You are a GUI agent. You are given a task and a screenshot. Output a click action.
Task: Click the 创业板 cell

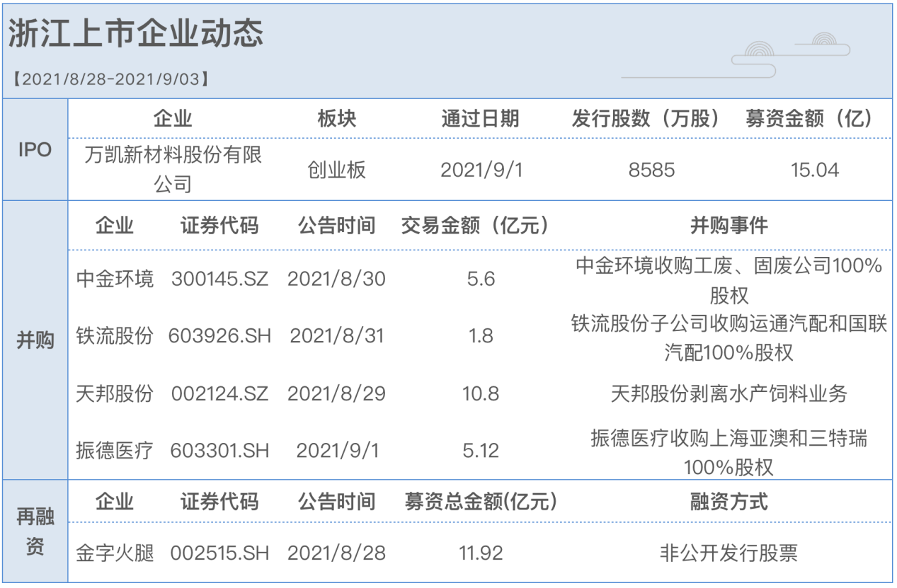(336, 170)
